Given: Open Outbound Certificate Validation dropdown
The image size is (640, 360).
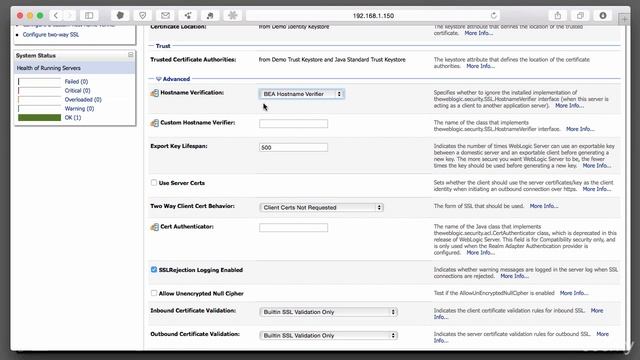Looking at the screenshot, I should [329, 335].
